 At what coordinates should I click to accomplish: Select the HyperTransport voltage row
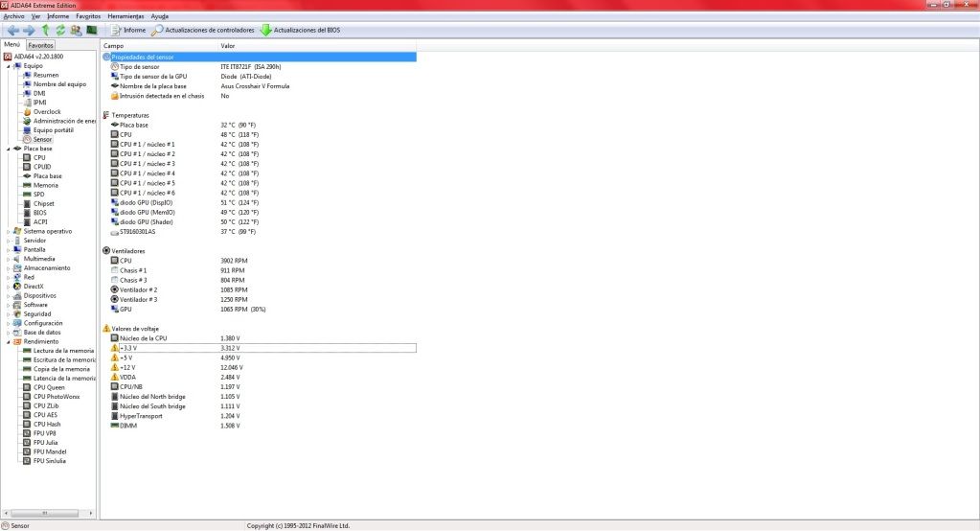(260, 416)
